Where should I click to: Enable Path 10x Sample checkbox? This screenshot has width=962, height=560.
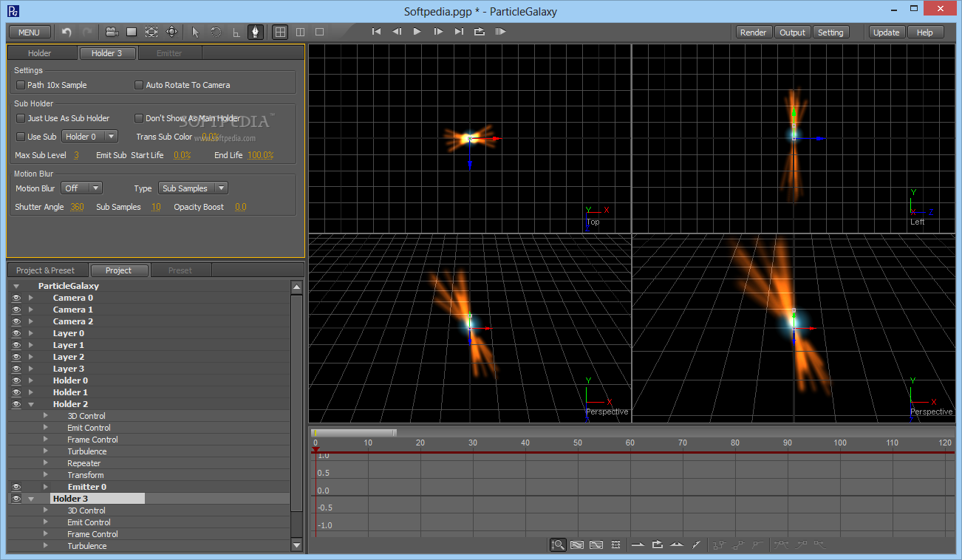pos(21,85)
